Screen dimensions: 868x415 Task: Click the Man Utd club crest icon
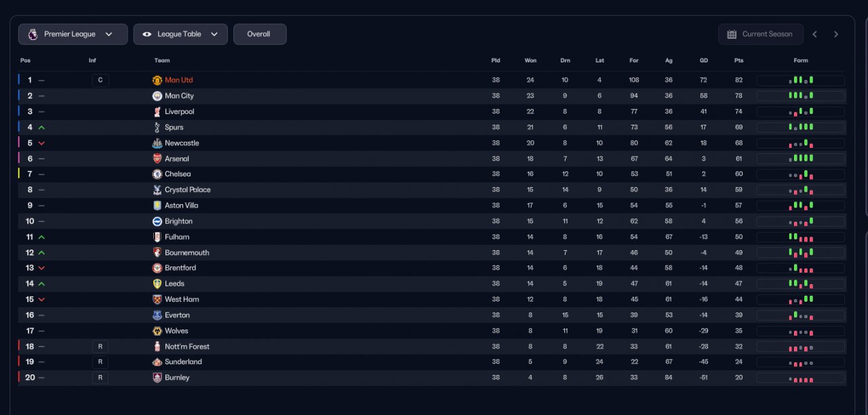157,80
